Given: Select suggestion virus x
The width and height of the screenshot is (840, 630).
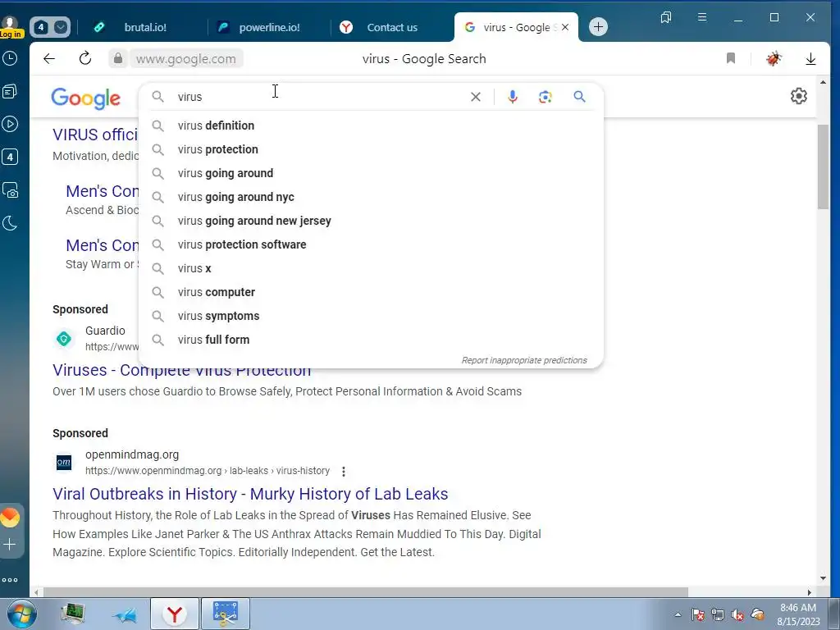Looking at the screenshot, I should pyautogui.click(x=371, y=268).
